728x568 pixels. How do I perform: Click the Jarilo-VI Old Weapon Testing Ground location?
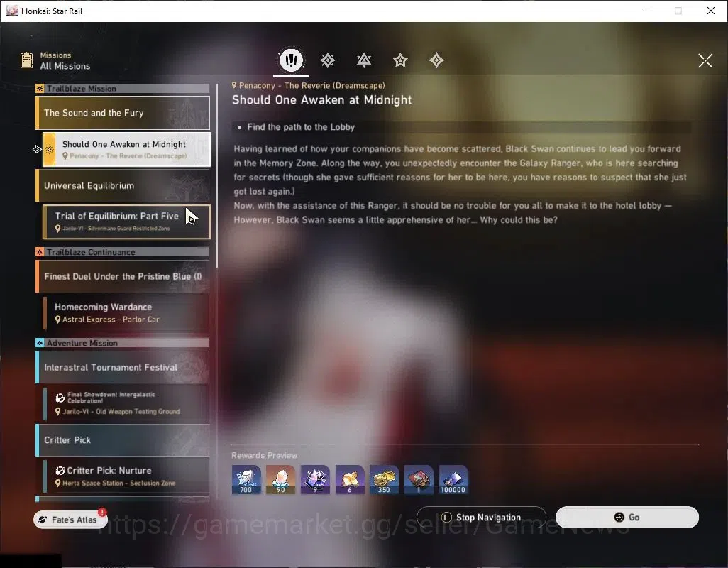pos(118,412)
